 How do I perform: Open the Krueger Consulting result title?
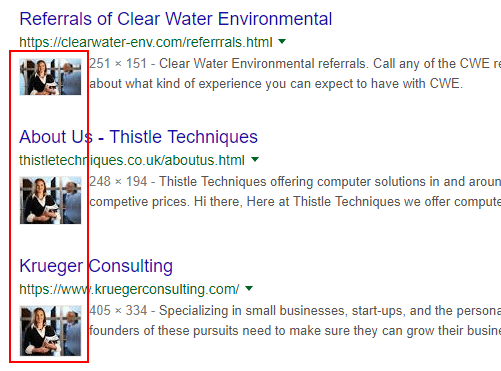point(96,266)
